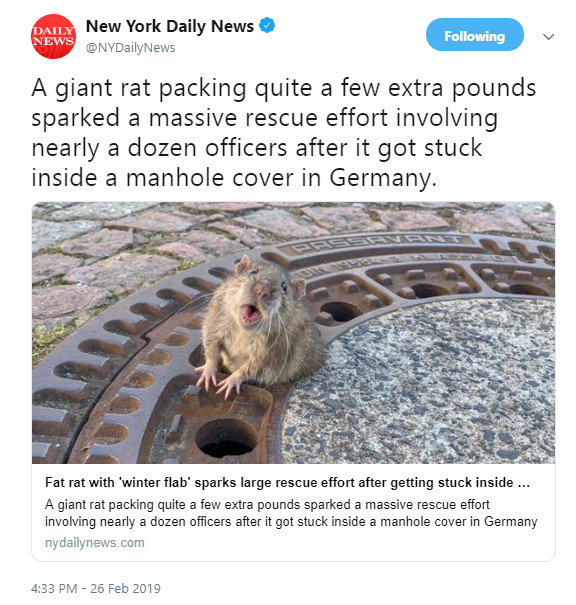This screenshot has height=605, width=576.
Task: Open the 'Fat rat with winter flab' headline
Action: pos(287,482)
